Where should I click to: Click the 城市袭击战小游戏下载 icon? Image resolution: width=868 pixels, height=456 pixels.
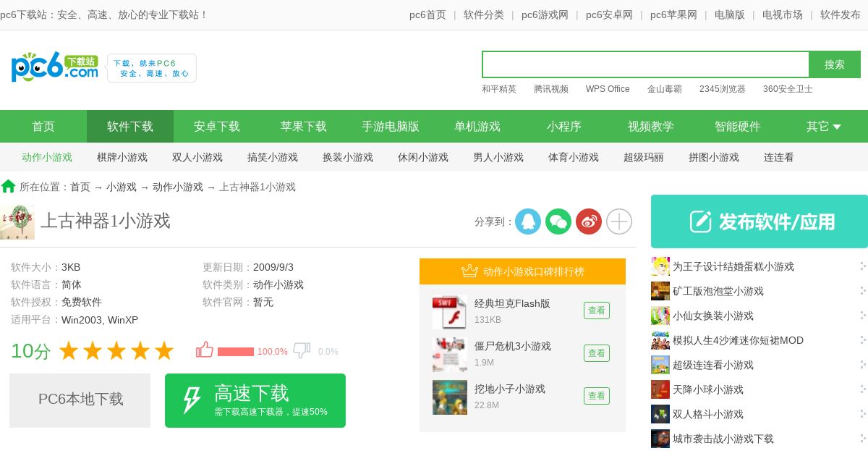(660, 439)
